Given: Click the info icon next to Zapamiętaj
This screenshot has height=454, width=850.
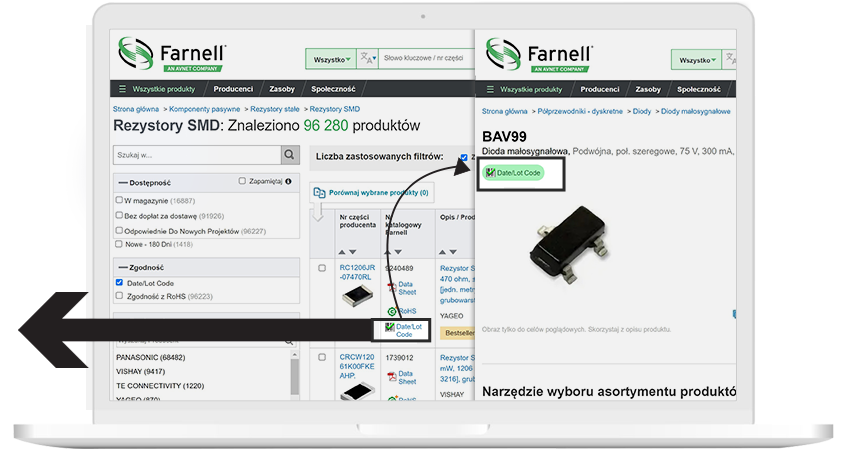Looking at the screenshot, I should click(288, 181).
